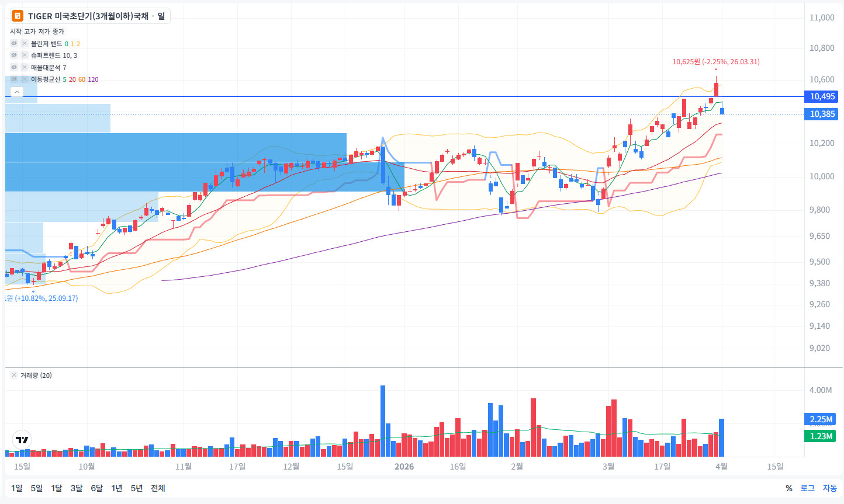Hide the 이동평균선 indicator
The height and width of the screenshot is (504, 844).
click(14, 79)
